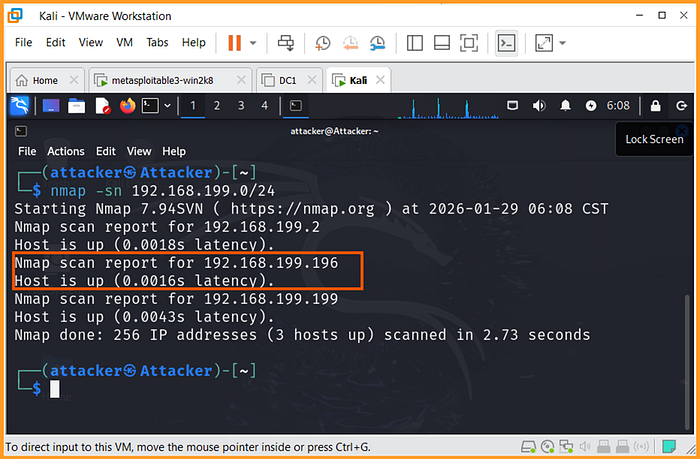Revert VM to the previous snapshot
The width and height of the screenshot is (700, 459).
coord(350,43)
